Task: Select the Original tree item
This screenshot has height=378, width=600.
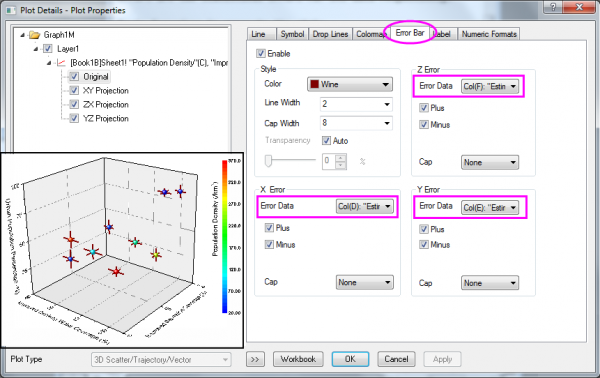Action: click(96, 77)
